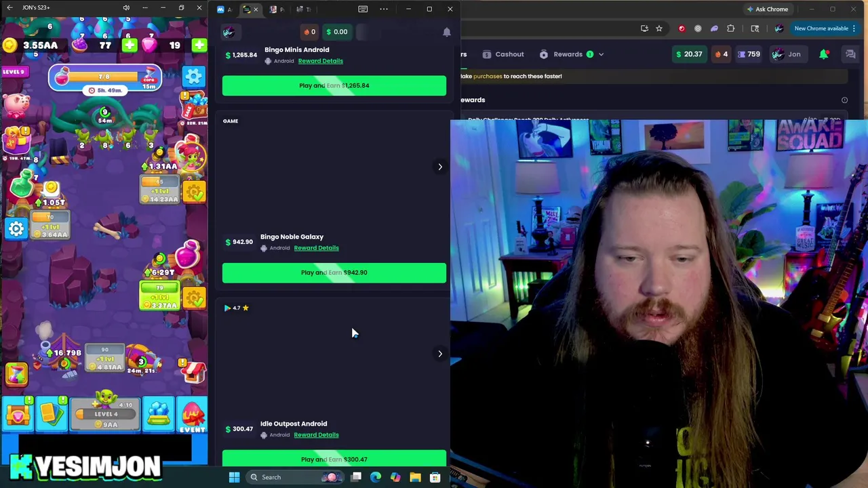Click the ticket counter showing 759
The width and height of the screenshot is (868, 488).
(749, 54)
